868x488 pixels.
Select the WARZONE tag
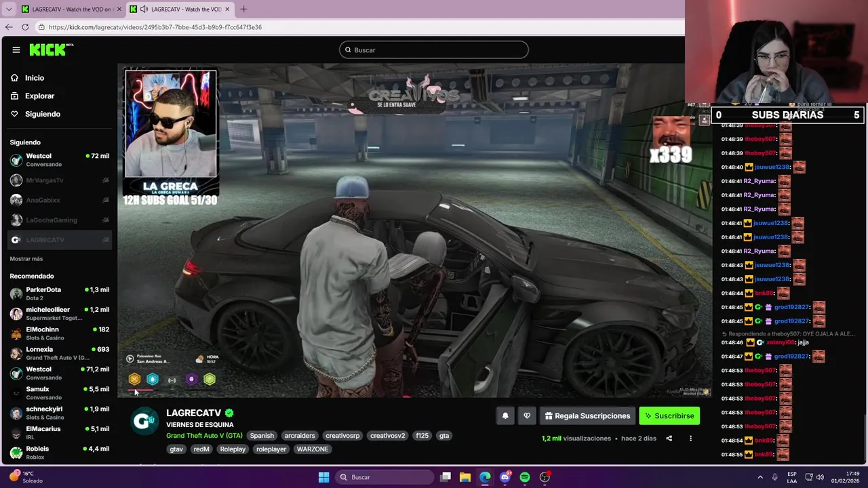pyautogui.click(x=313, y=449)
